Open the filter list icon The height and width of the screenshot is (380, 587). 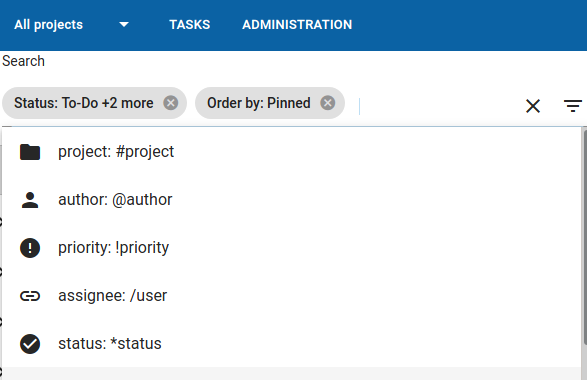coord(573,106)
